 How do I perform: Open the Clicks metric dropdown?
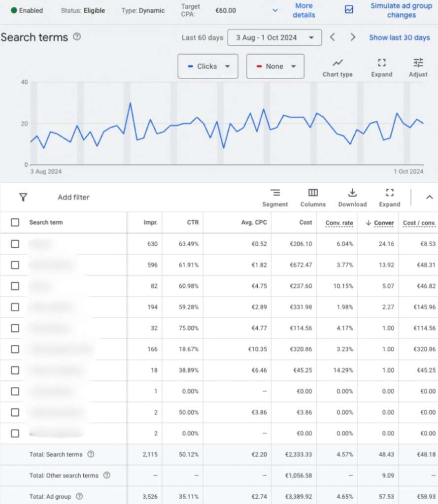point(208,67)
